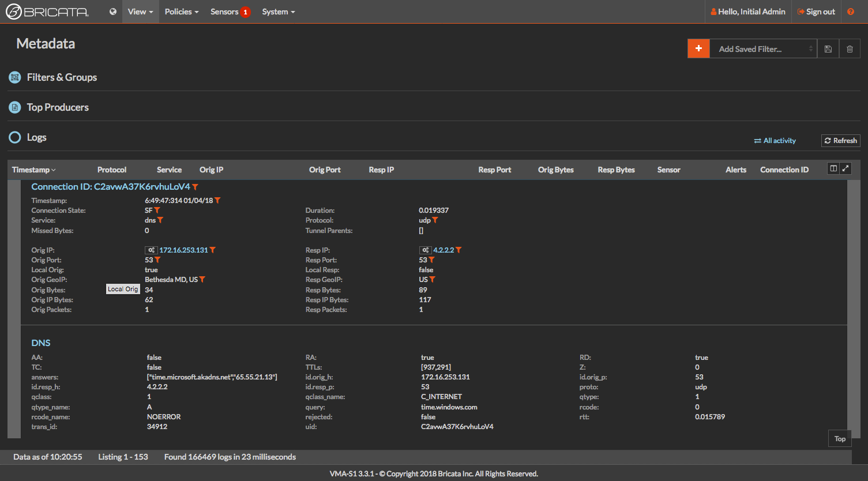Screen dimensions: 868x481
Task: Toggle the column split view icon
Action: coord(833,168)
